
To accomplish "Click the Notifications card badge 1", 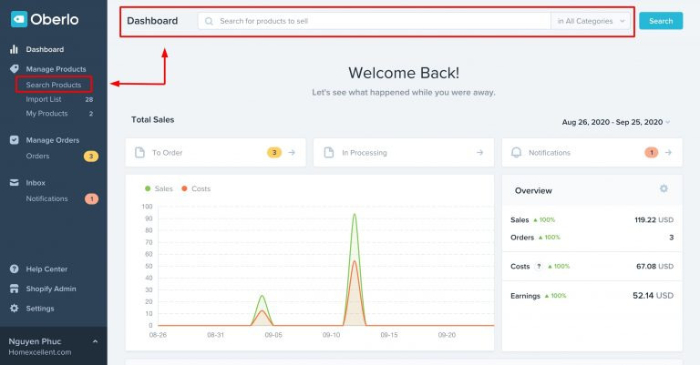I will tap(651, 153).
